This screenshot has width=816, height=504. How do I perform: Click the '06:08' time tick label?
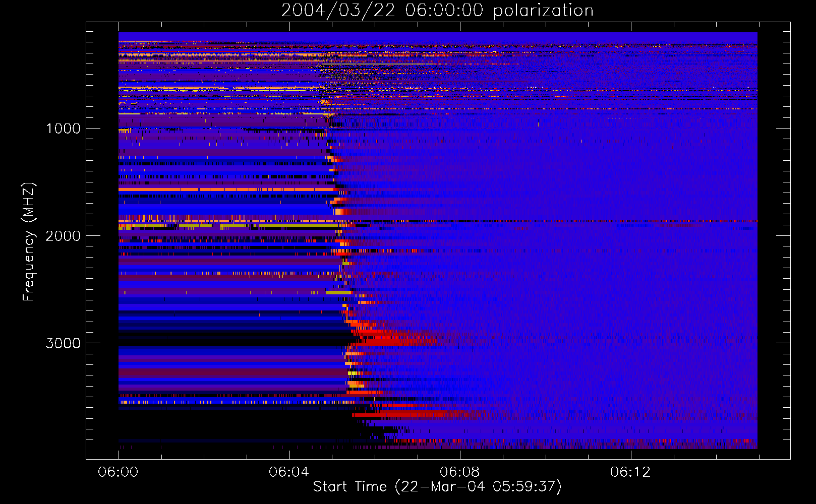(x=460, y=472)
